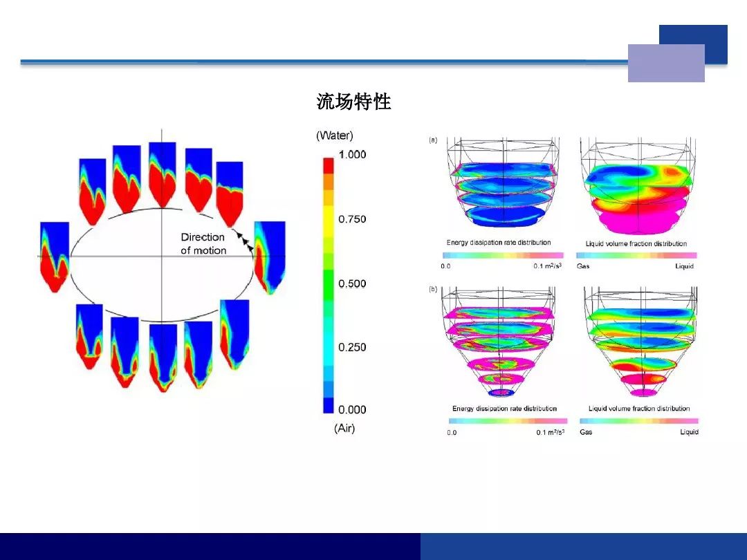Click panel (b) '0.0' legend value
Screen dimensions: 747x560
452,432
